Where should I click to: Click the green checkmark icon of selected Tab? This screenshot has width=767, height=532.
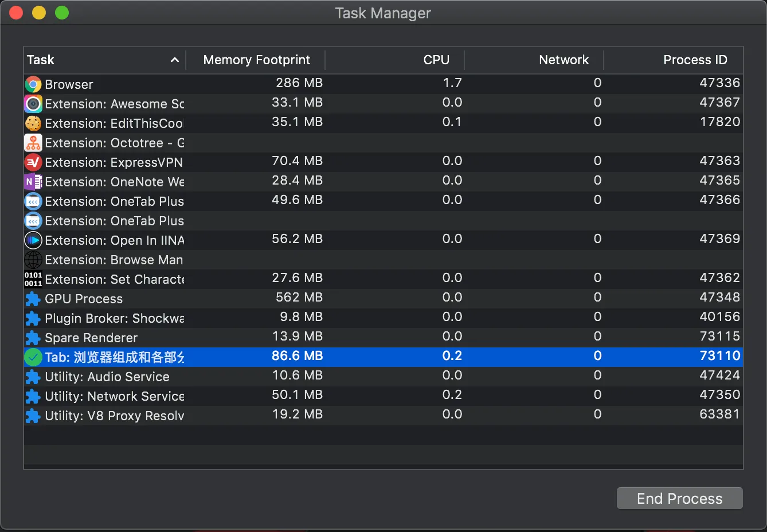(33, 357)
